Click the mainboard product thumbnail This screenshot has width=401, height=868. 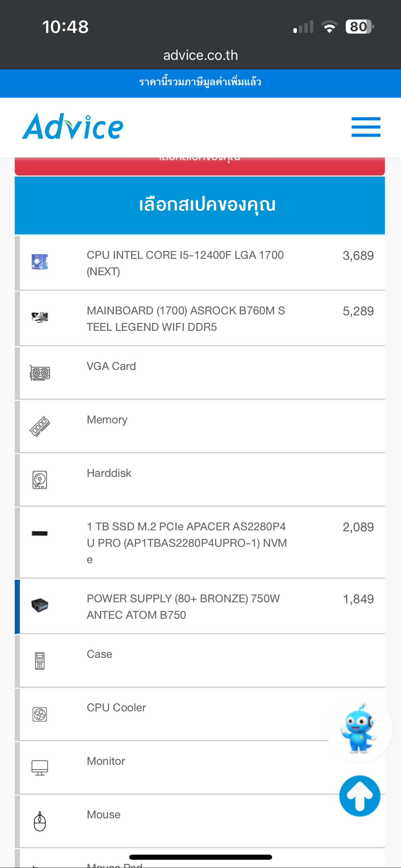40,317
